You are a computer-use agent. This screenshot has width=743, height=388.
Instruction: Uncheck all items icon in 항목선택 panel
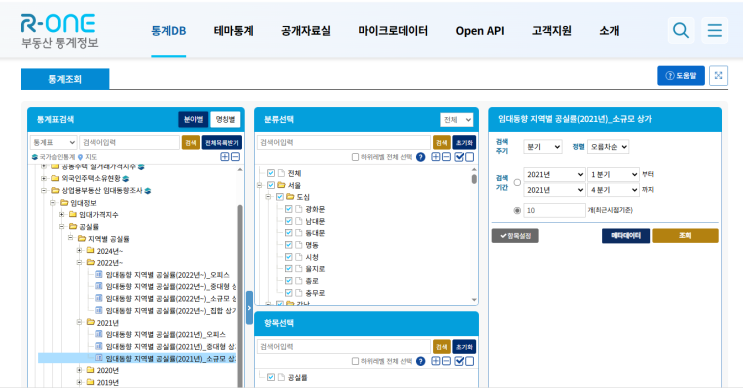pyautogui.click(x=470, y=361)
